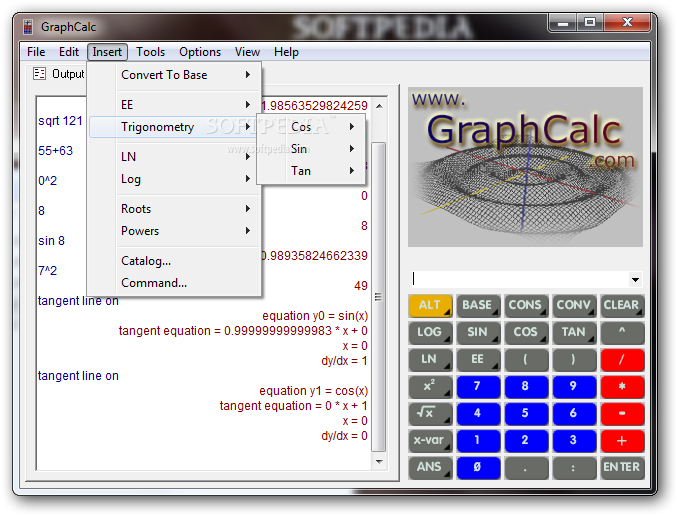Click the blue 3 key

pos(574,441)
